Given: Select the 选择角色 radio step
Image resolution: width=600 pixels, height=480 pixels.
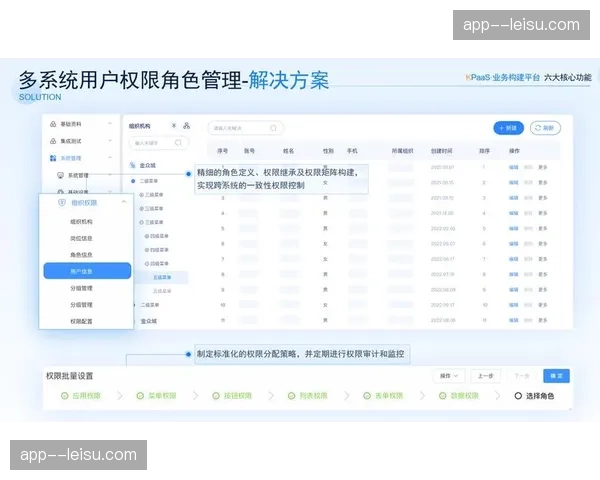Looking at the screenshot, I should click(x=517, y=396).
